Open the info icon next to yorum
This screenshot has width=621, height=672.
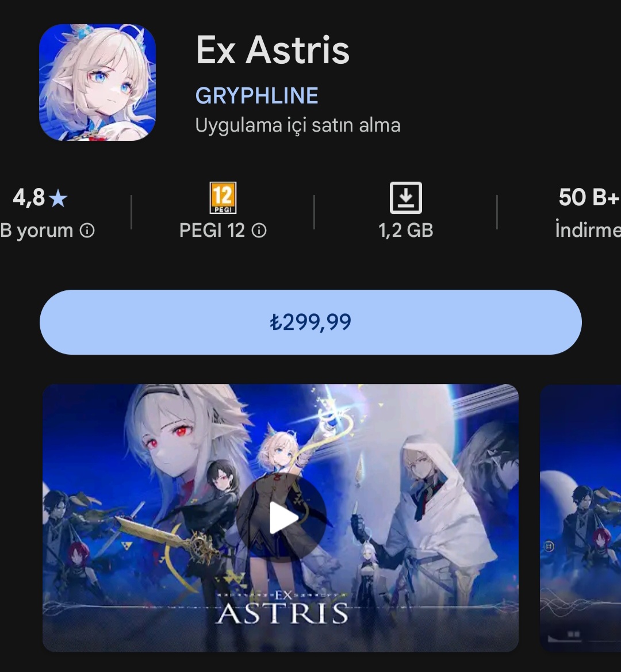(x=87, y=231)
